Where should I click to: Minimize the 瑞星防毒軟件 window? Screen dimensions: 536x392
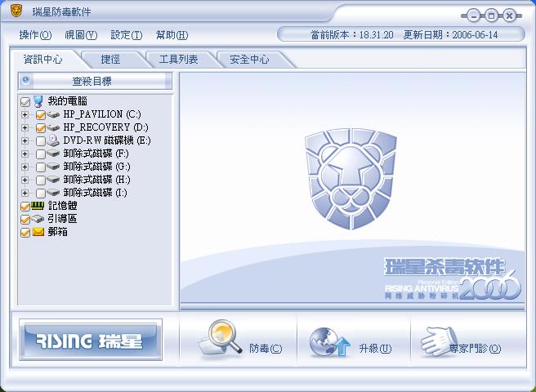(473, 16)
